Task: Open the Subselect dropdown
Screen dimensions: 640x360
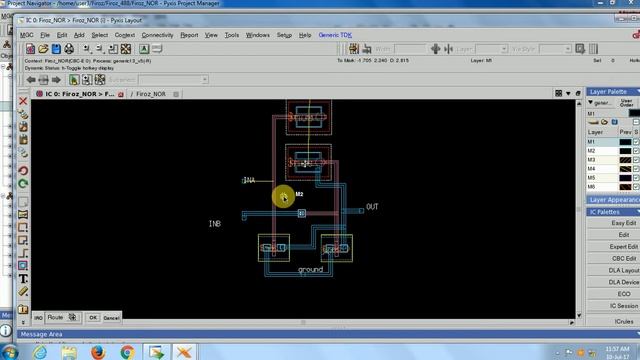Action: coord(204,80)
